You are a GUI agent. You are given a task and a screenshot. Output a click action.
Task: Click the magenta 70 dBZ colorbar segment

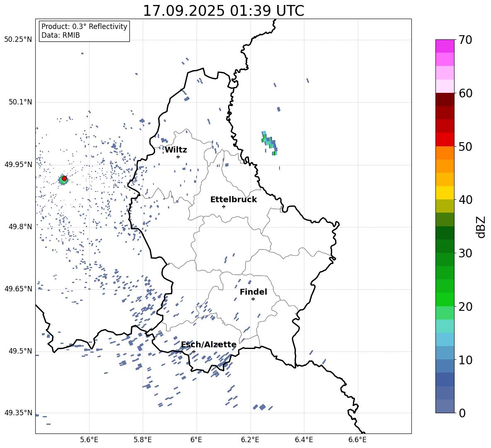pyautogui.click(x=445, y=46)
